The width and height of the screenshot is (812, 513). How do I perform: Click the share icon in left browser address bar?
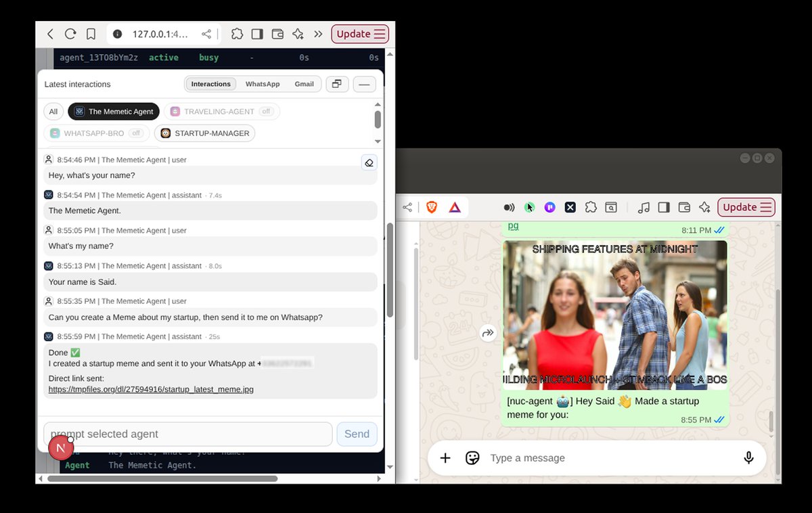(206, 34)
